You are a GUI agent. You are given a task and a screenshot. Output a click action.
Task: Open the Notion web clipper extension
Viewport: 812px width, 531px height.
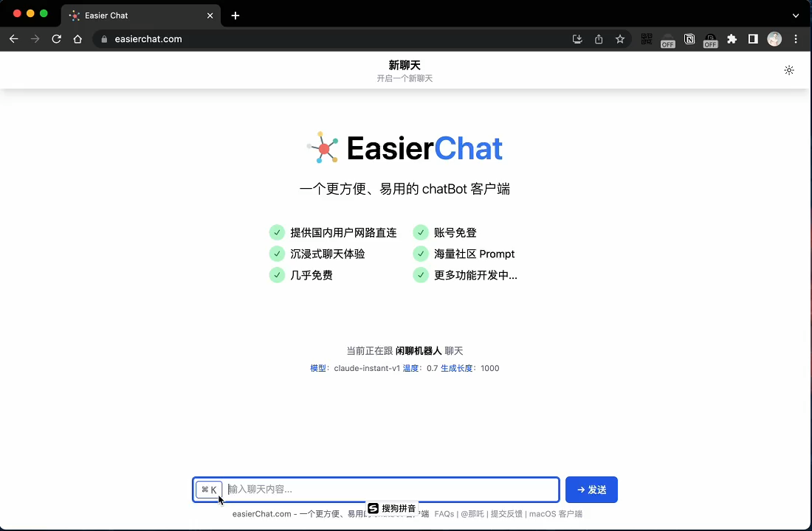click(x=689, y=39)
